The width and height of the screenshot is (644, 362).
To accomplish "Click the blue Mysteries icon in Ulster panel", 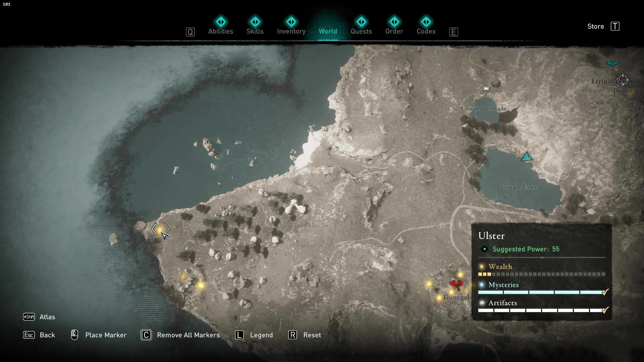I will 482,285.
